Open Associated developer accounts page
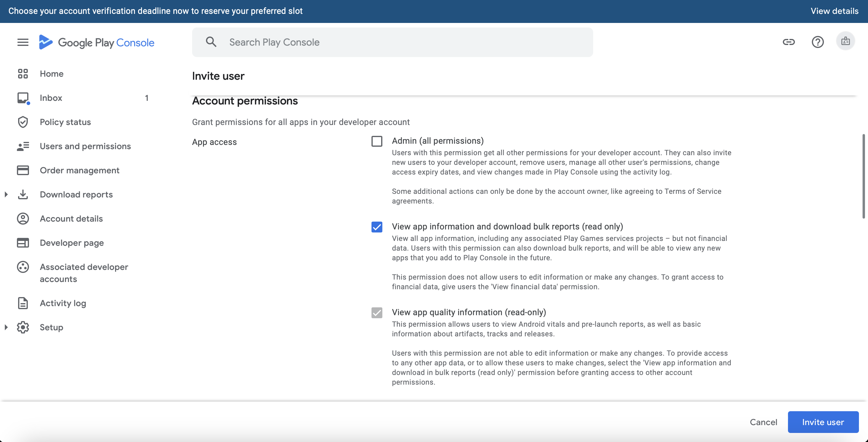The width and height of the screenshot is (868, 442). coord(84,273)
